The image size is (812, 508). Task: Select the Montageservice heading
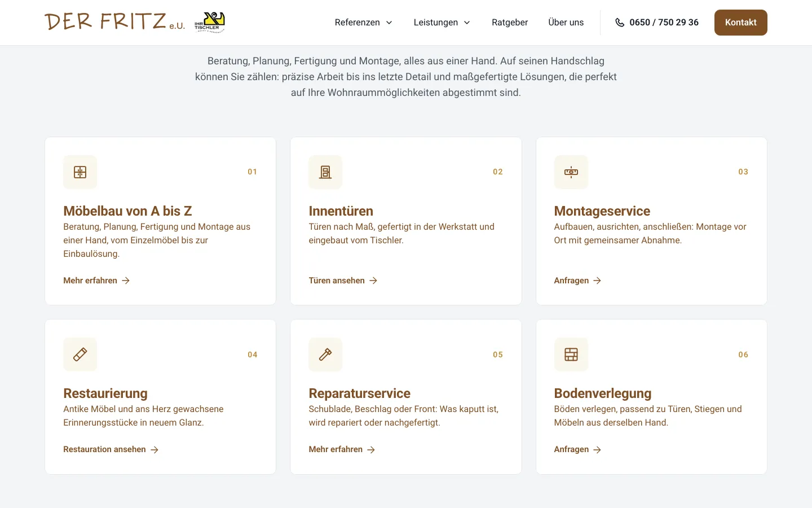[602, 211]
